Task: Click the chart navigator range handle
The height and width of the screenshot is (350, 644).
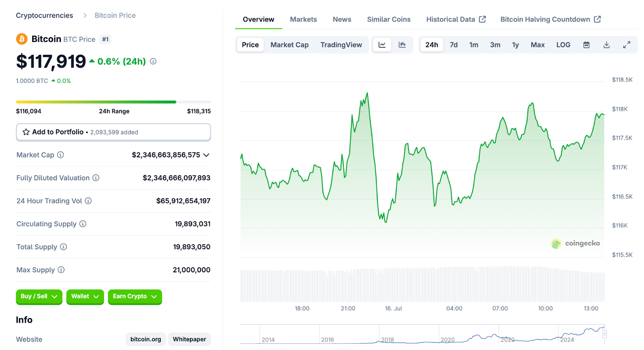Action: (605, 334)
